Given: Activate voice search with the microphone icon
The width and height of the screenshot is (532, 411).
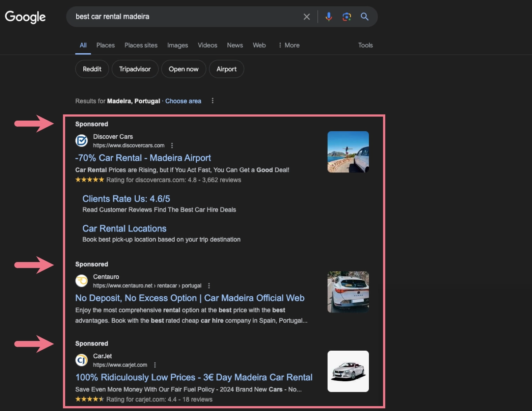Looking at the screenshot, I should (329, 16).
